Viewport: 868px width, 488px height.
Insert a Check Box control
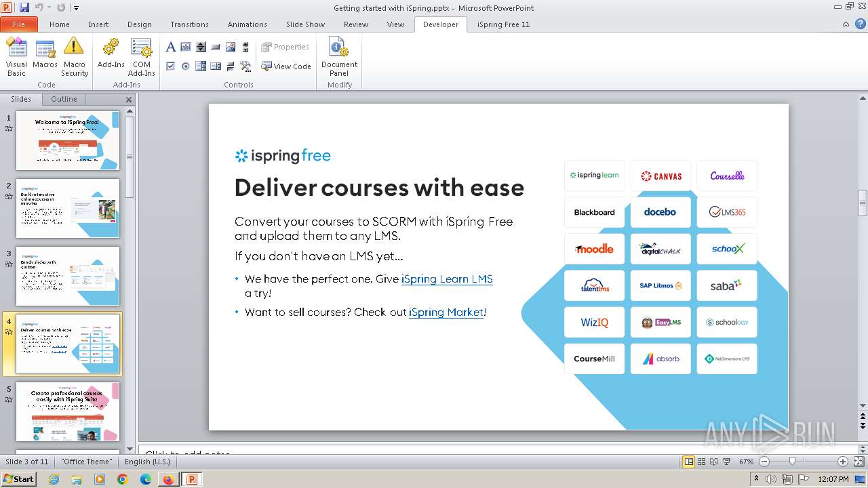click(x=171, y=66)
